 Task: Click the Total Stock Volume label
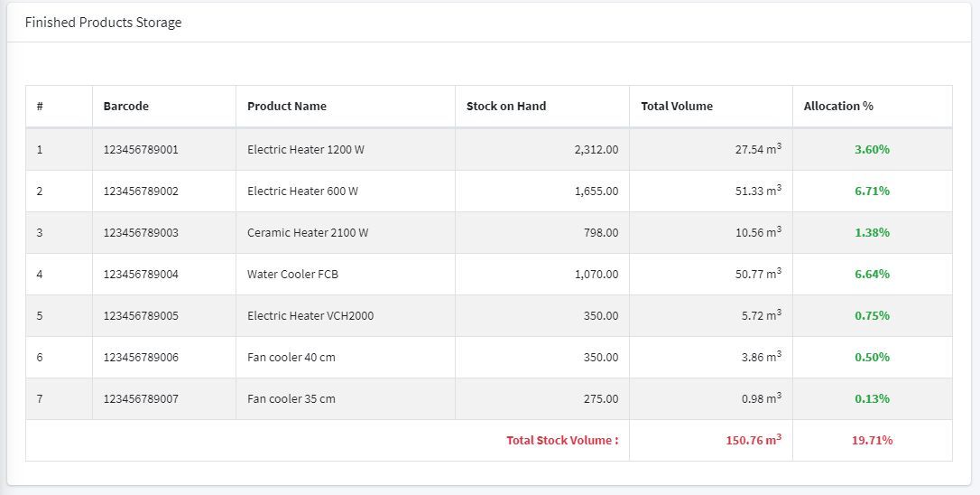(x=562, y=441)
